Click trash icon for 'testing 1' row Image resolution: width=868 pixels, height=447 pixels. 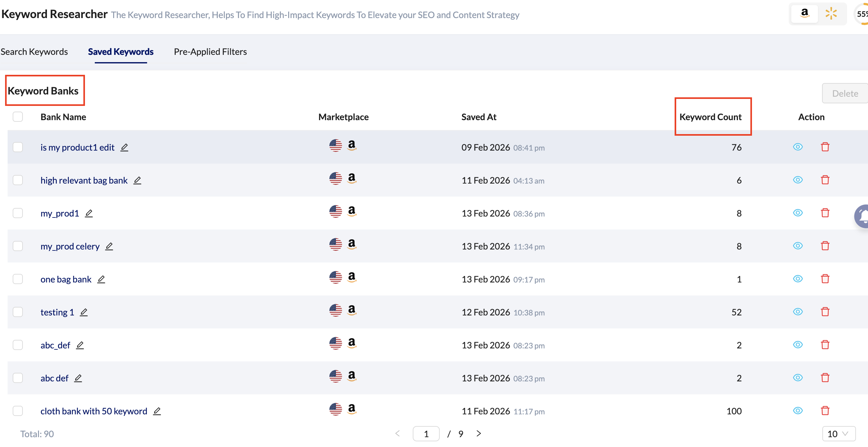point(825,312)
